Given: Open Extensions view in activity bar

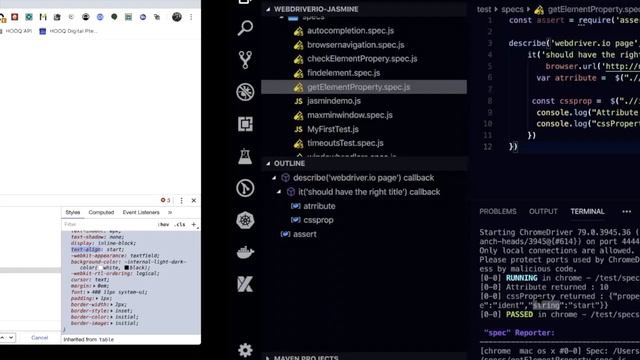Looking at the screenshot, I should (245, 124).
